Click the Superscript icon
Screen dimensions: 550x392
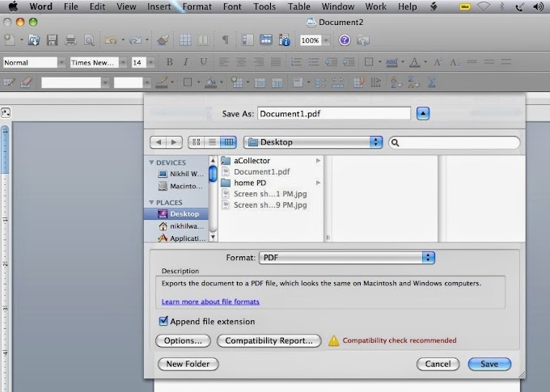pos(438,62)
